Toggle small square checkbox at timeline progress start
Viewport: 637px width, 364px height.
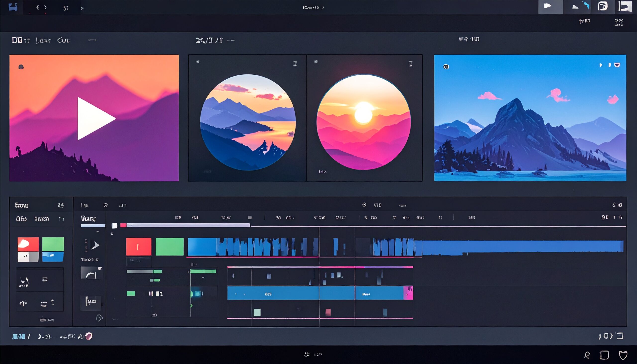pos(114,226)
